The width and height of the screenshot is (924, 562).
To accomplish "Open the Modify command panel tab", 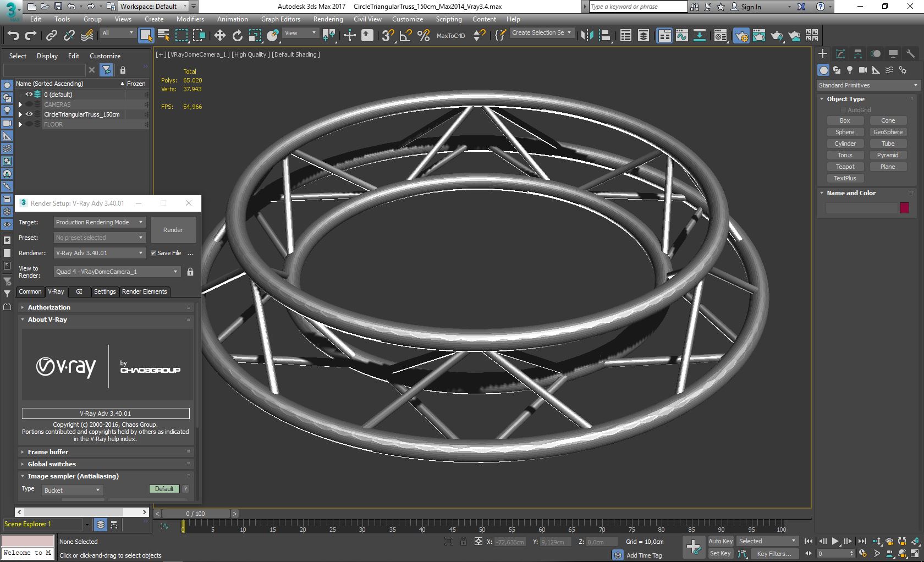I will pyautogui.click(x=840, y=54).
